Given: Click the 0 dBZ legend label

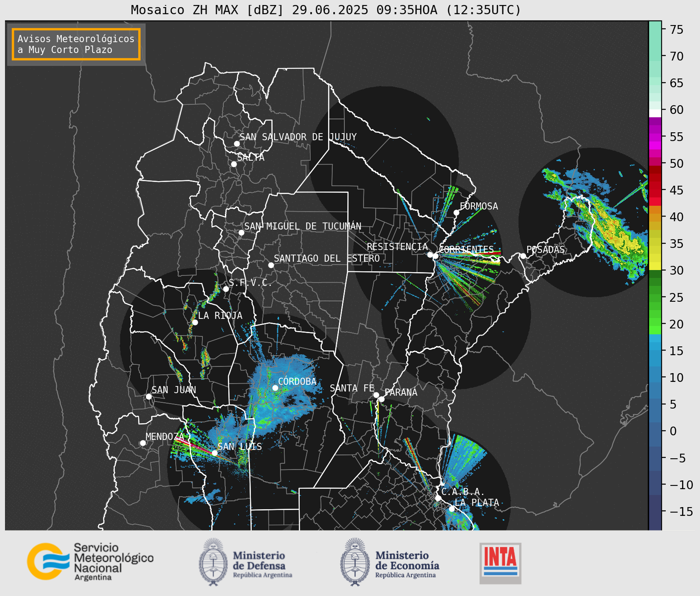Looking at the screenshot, I should tap(673, 431).
